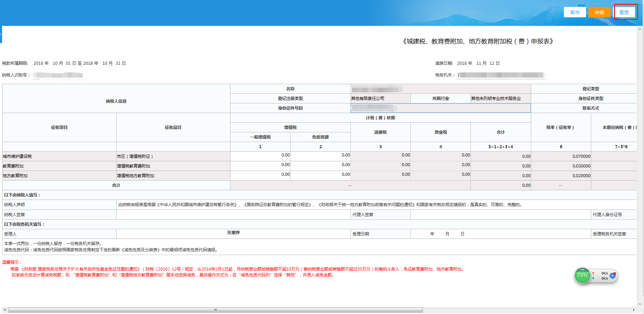Click the 其他未列明专业技术服务业 industry value
Screen dimensions: 644x314
pyautogui.click(x=501, y=98)
